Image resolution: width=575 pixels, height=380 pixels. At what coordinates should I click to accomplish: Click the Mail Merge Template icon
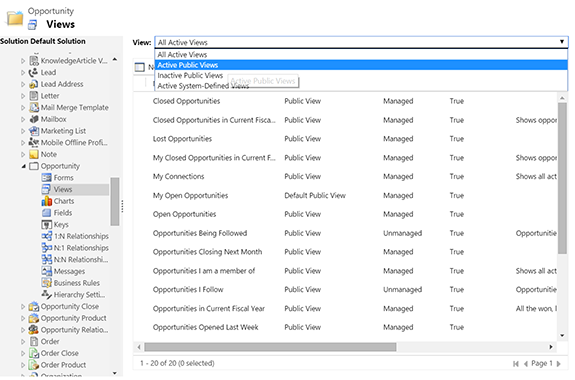point(34,107)
